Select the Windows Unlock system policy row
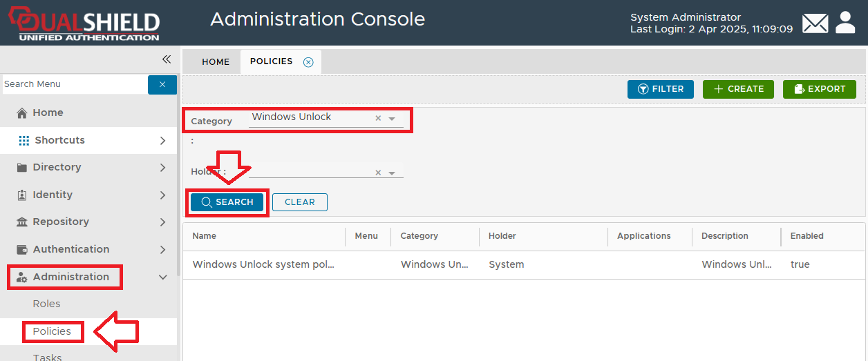Screen dimensions: 868x361 263,264
